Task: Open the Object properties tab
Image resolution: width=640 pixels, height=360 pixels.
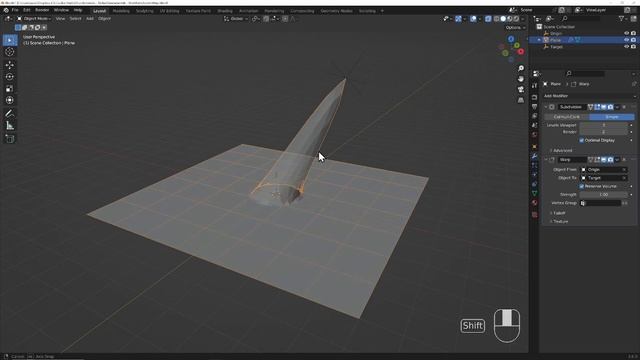Action: pos(535,147)
